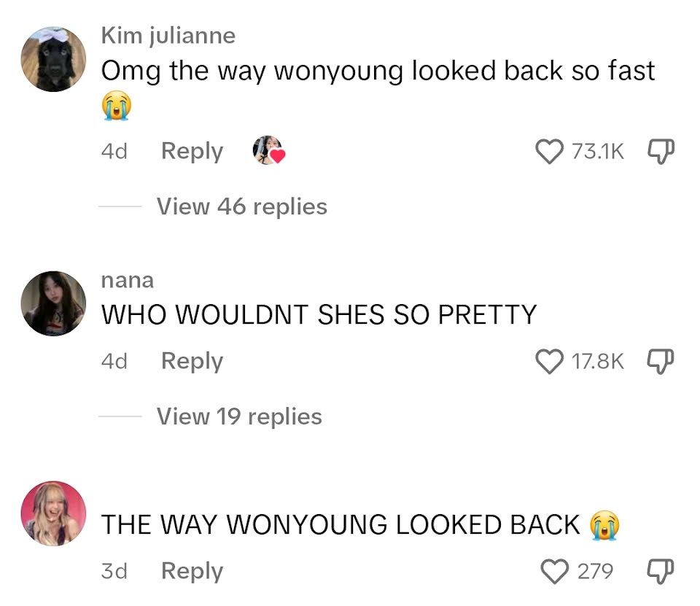This screenshot has height=606, width=700.
Task: Like Kim julianne's comment with heart icon
Action: (548, 152)
